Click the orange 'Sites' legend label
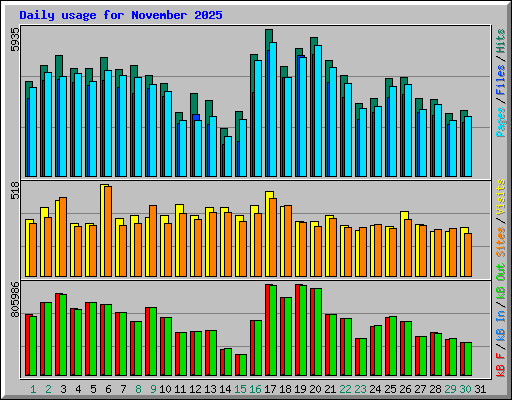 501,242
